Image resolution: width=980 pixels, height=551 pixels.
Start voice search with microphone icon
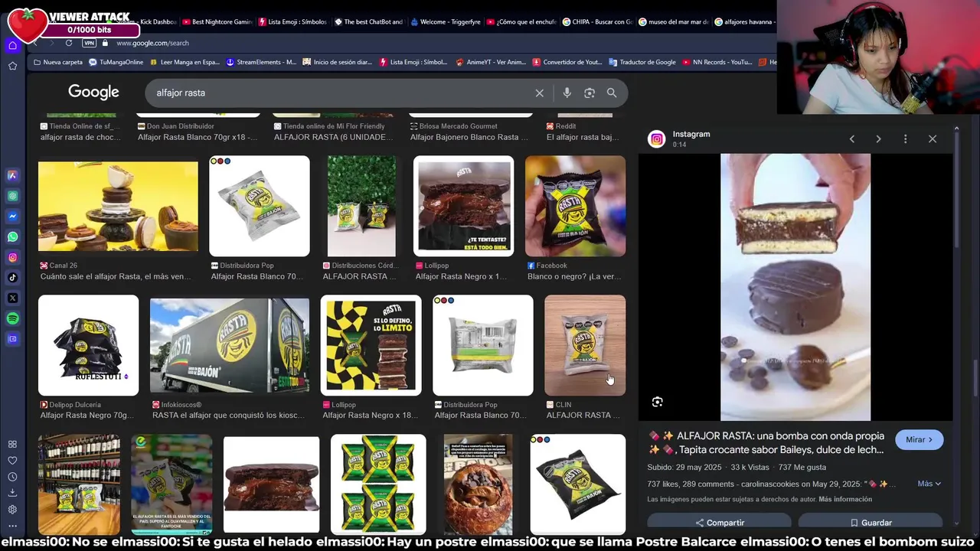(x=567, y=93)
